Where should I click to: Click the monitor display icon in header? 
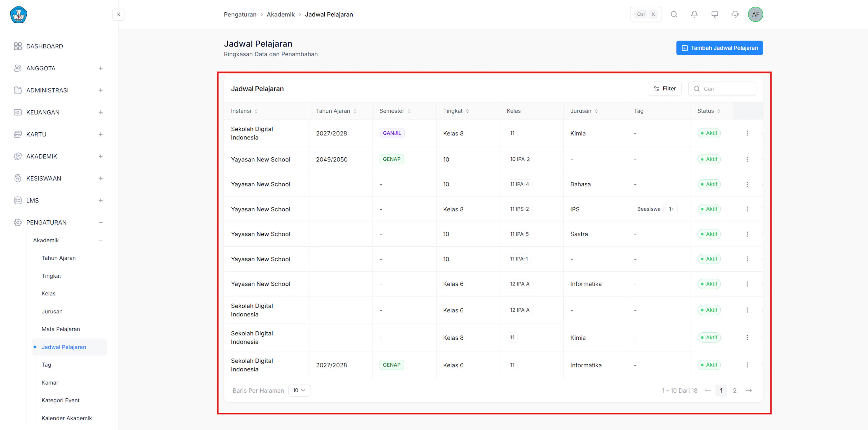pos(715,14)
